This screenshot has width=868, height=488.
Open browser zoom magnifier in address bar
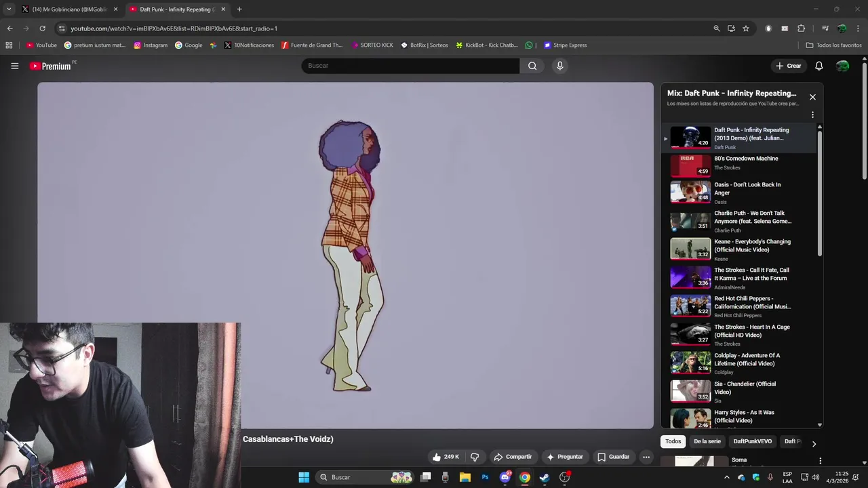tap(716, 28)
